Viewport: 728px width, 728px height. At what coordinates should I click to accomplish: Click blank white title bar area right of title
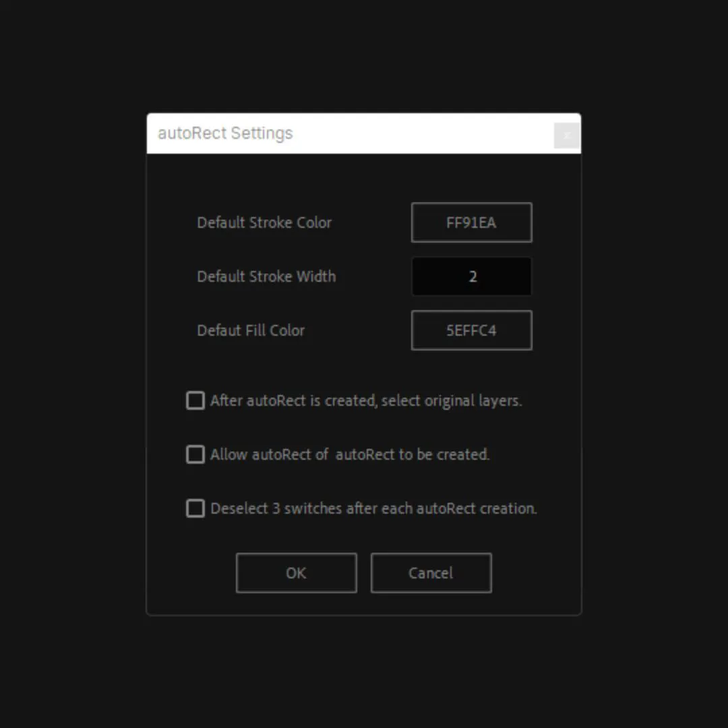coord(418,133)
